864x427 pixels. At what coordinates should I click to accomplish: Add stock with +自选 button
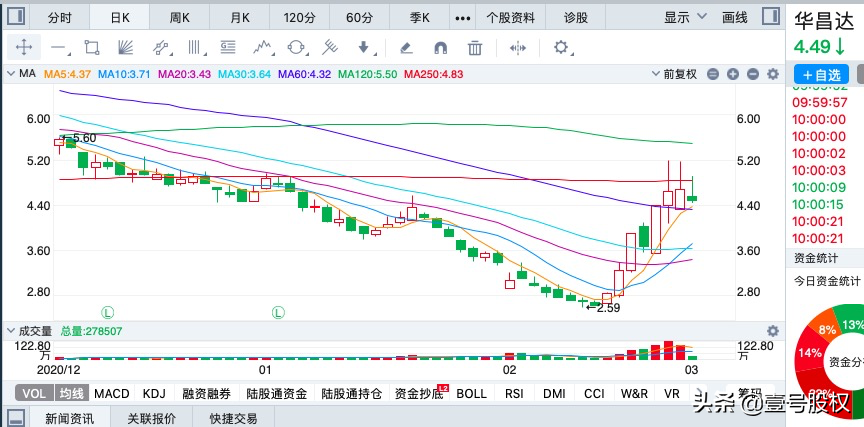coord(821,74)
